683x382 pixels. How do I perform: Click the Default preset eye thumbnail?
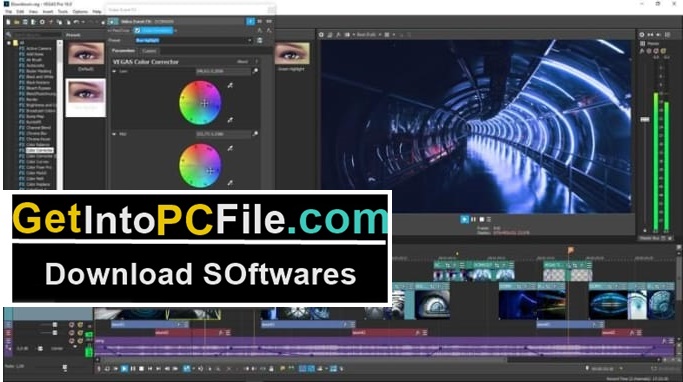coord(86,53)
